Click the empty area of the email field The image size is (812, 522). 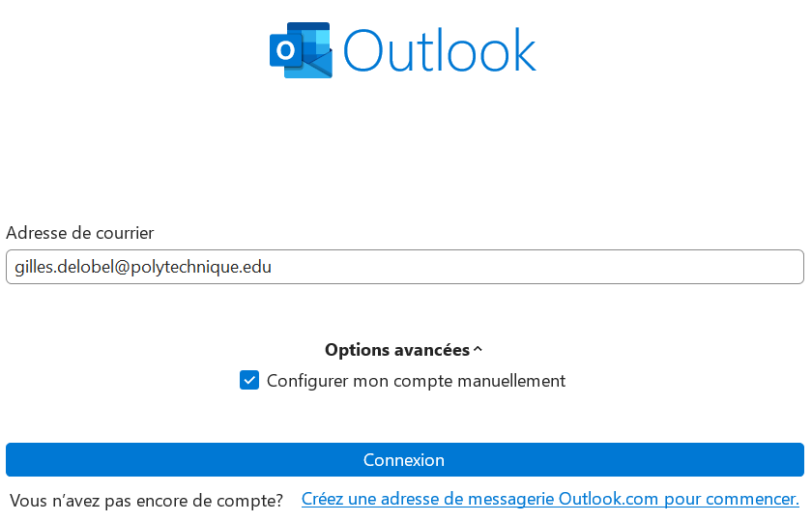[536, 267]
